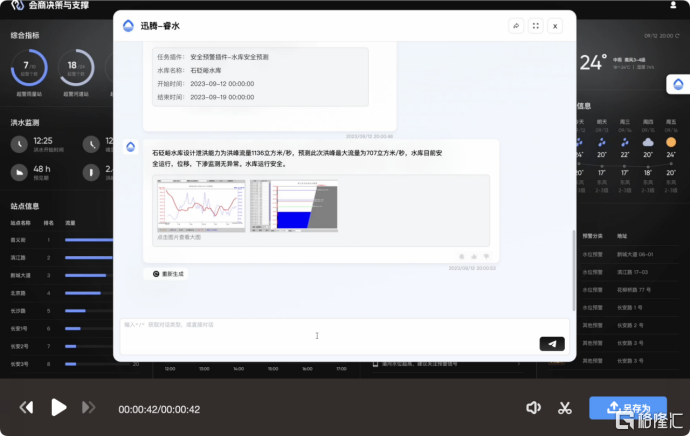Click the assistant icon on right edge
The image size is (690, 437).
pyautogui.click(x=676, y=86)
